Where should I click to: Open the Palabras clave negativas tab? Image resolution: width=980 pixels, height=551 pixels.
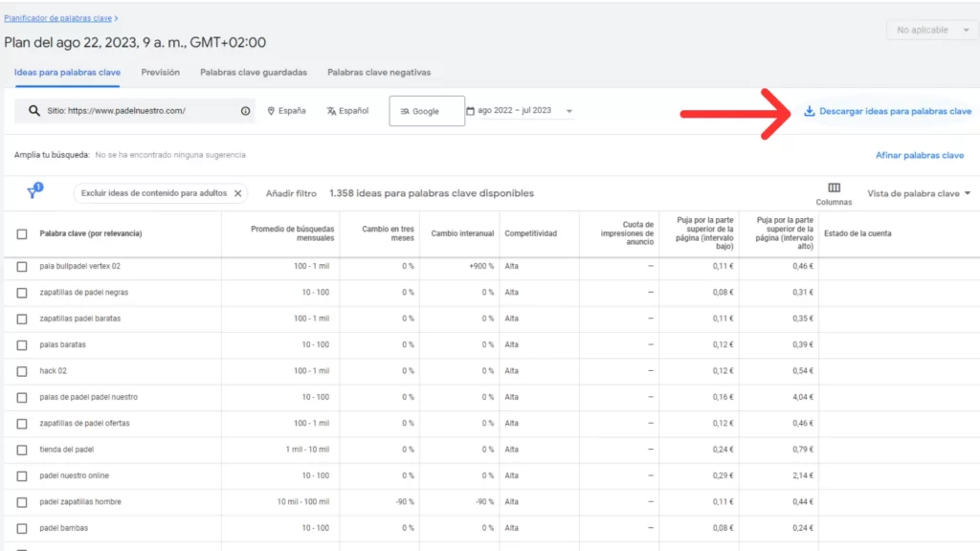tap(379, 72)
